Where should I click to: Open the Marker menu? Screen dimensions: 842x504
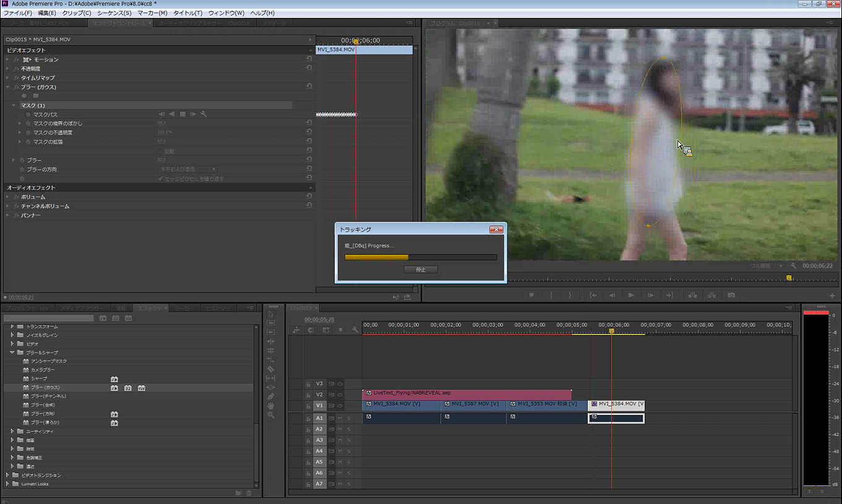click(x=152, y=12)
